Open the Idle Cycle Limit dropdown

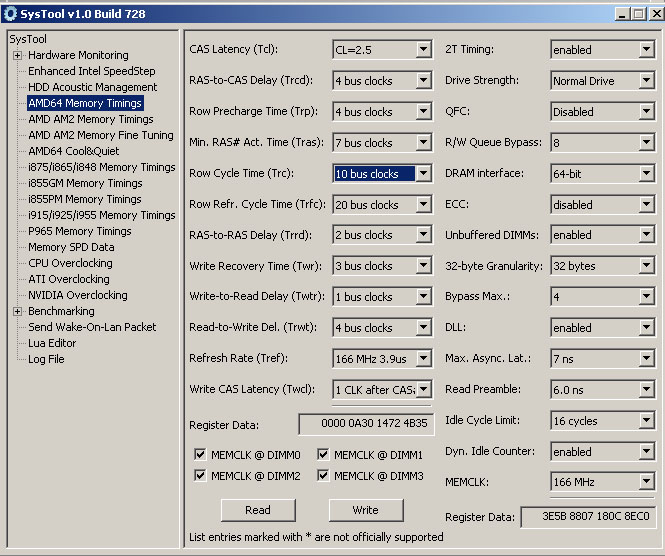click(x=603, y=421)
